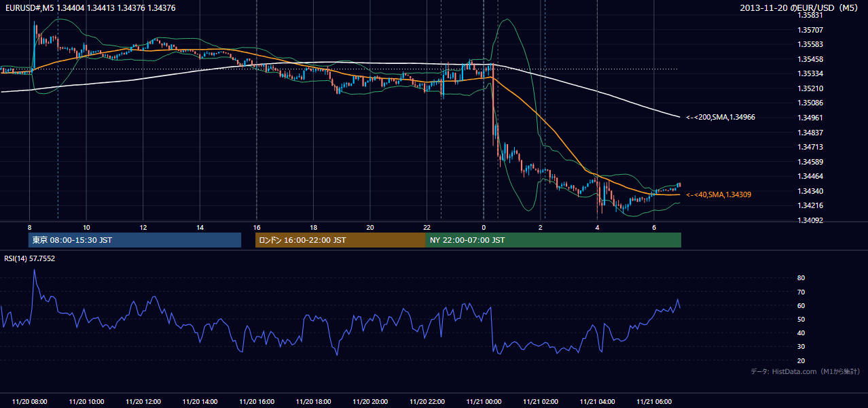Viewport: 868px width, 408px height.
Task: Click RSI scale value 60
Action: [801, 305]
